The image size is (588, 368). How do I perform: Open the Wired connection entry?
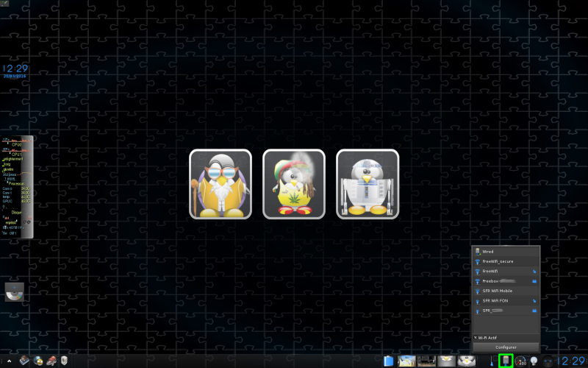pos(506,252)
